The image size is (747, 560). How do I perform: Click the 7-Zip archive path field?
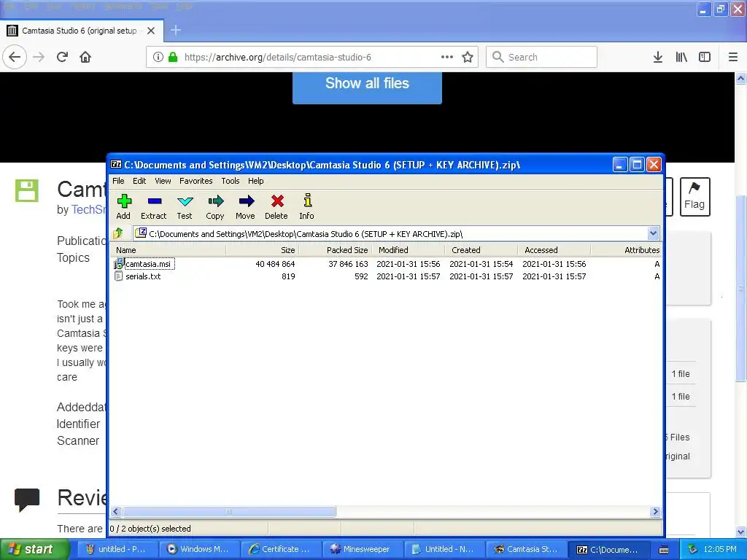click(391, 233)
